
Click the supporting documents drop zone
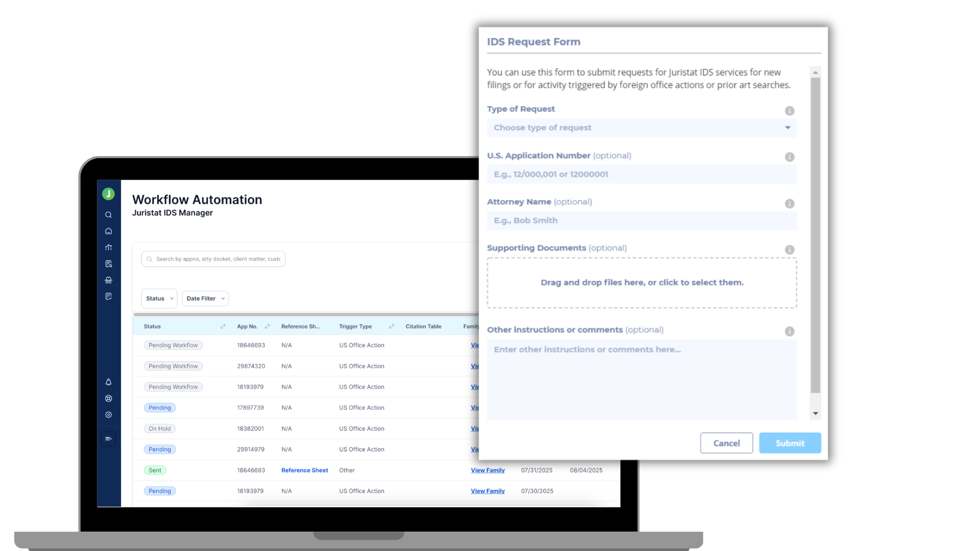point(641,283)
